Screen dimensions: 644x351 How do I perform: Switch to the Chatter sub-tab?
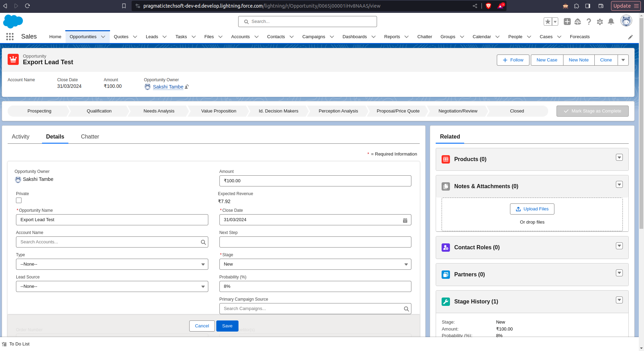(90, 137)
